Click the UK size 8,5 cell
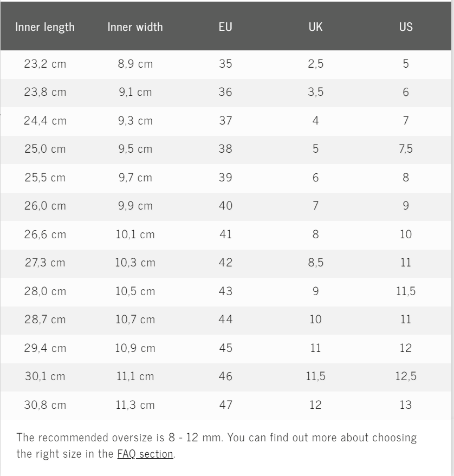 click(315, 263)
